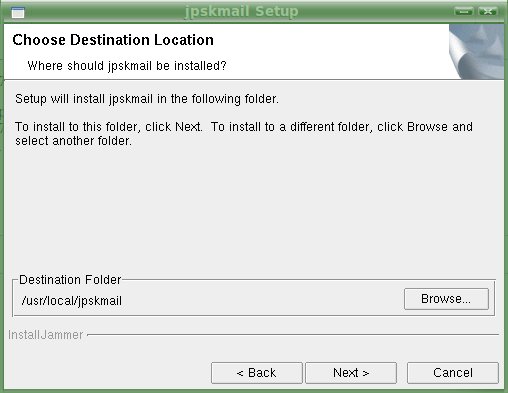Click the Browse... button
This screenshot has height=393, width=508.
click(x=446, y=299)
